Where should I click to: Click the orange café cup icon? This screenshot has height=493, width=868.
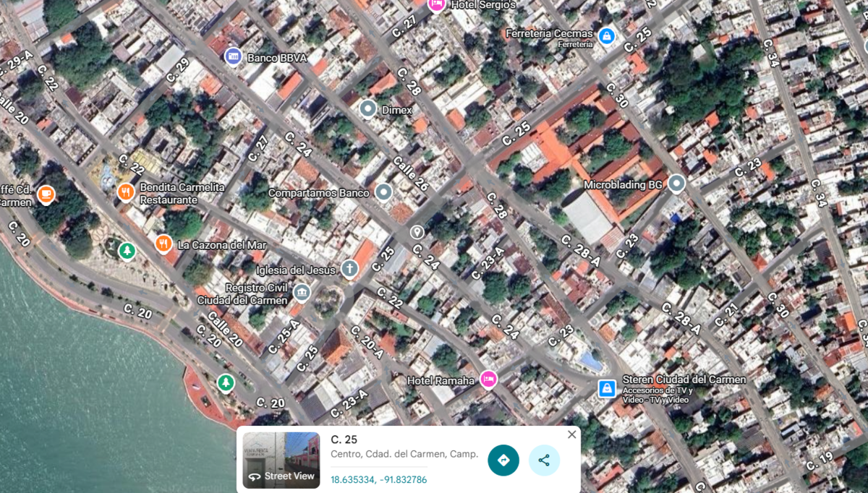point(46,194)
